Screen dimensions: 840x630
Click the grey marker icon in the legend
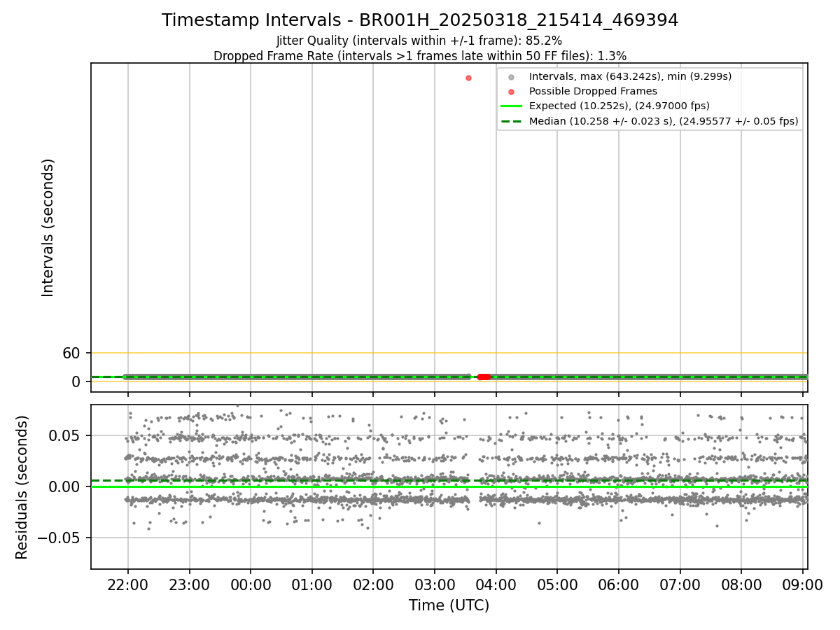(512, 77)
